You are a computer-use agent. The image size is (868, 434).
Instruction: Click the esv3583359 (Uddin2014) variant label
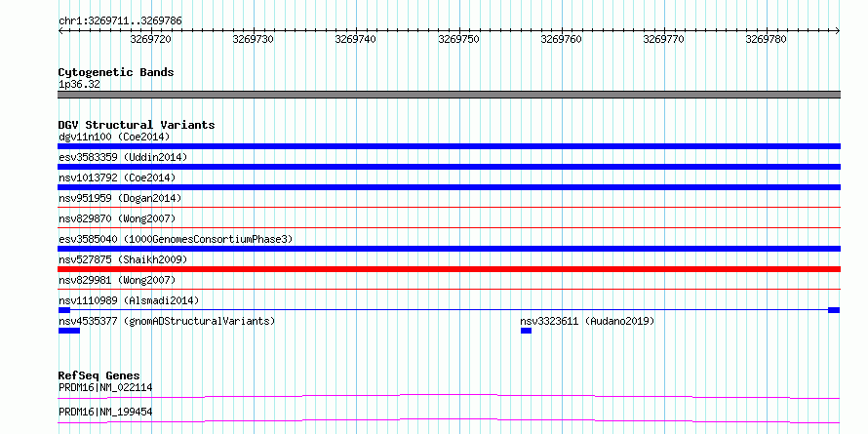tap(123, 157)
